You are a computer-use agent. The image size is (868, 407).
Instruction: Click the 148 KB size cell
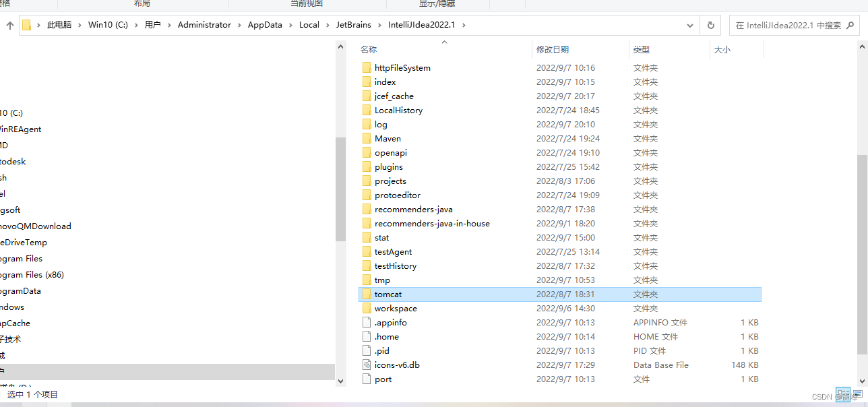pyautogui.click(x=745, y=365)
